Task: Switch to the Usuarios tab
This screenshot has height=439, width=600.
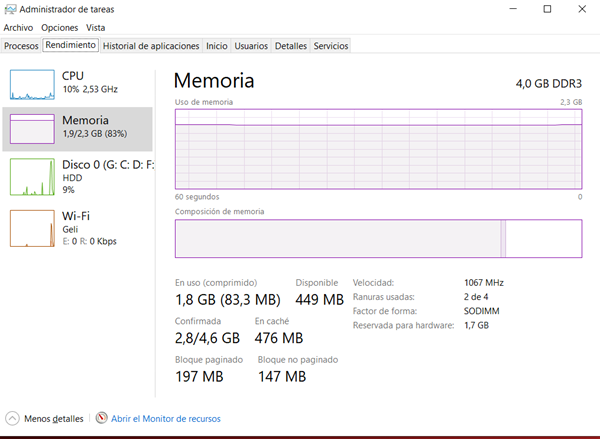Action: (x=251, y=46)
